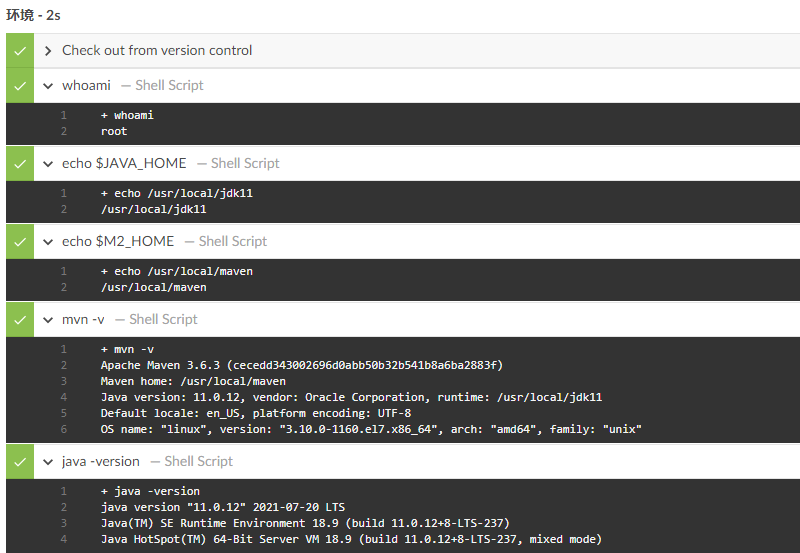Viewport: 800px width, 553px height.
Task: Expand the Check out from version control step
Action: click(x=48, y=51)
